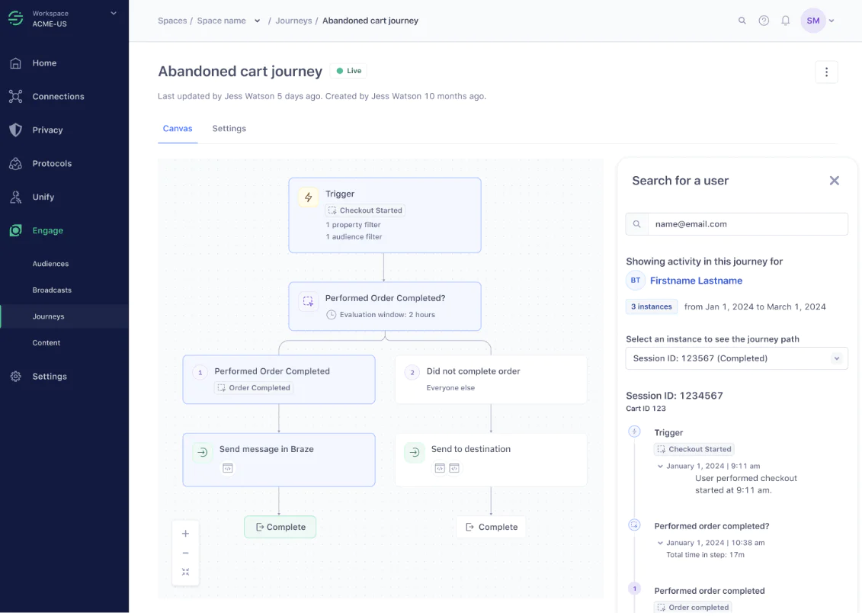Expand the Space name breadcrumb dropdown
Screen dimensions: 862x616
(x=257, y=21)
